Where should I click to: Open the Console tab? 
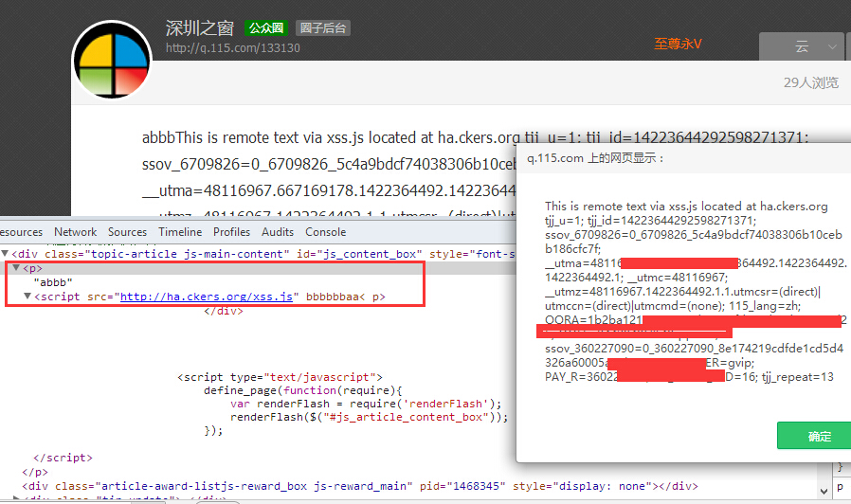coord(326,232)
